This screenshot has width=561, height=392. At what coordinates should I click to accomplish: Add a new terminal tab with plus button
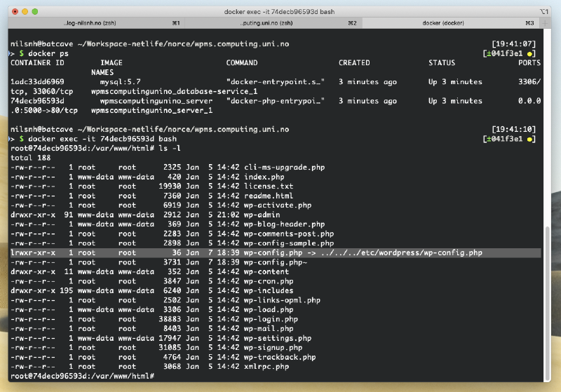(x=545, y=23)
